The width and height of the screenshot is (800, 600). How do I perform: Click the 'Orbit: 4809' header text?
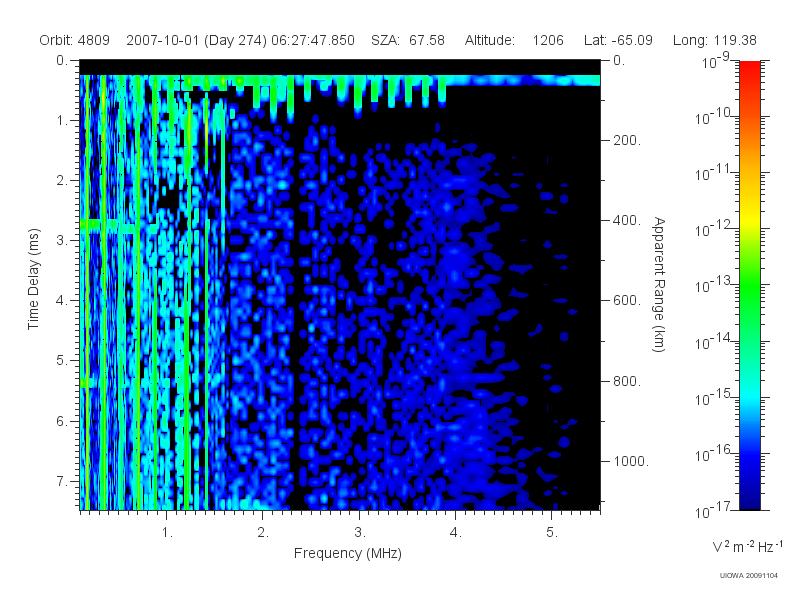pyautogui.click(x=74, y=40)
